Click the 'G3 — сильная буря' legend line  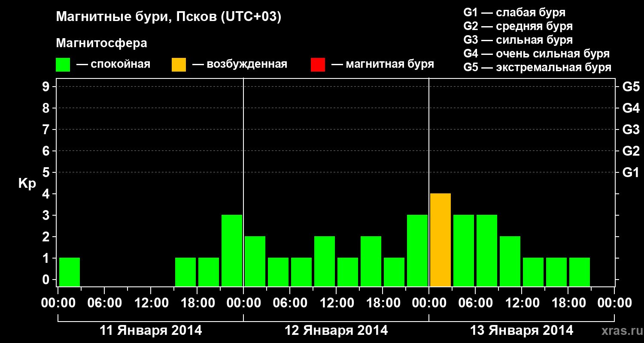coord(518,40)
